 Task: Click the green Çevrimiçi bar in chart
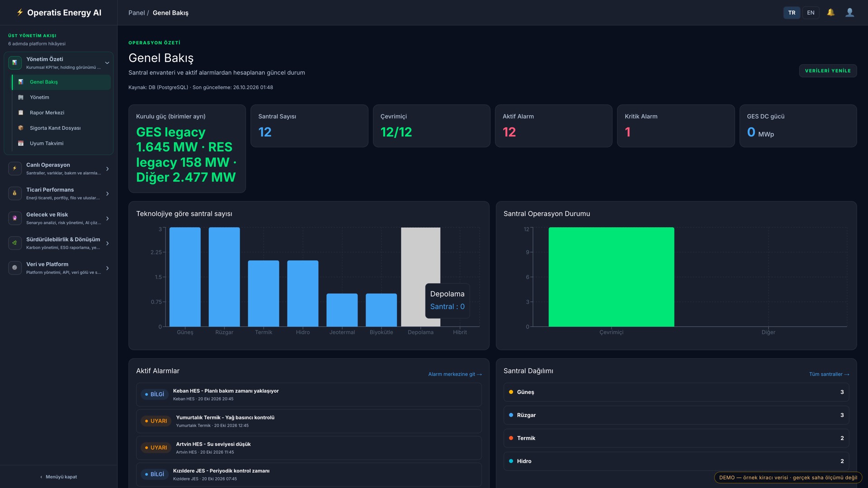pyautogui.click(x=611, y=277)
